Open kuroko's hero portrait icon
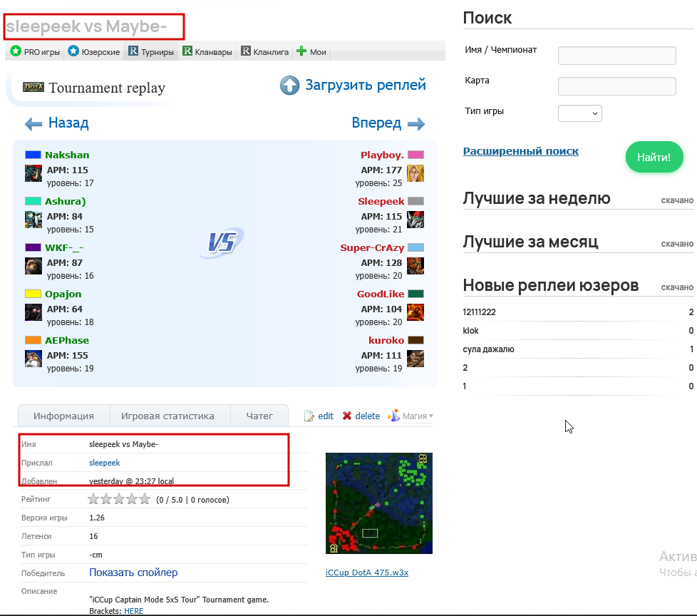This screenshot has height=616, width=697. point(415,359)
